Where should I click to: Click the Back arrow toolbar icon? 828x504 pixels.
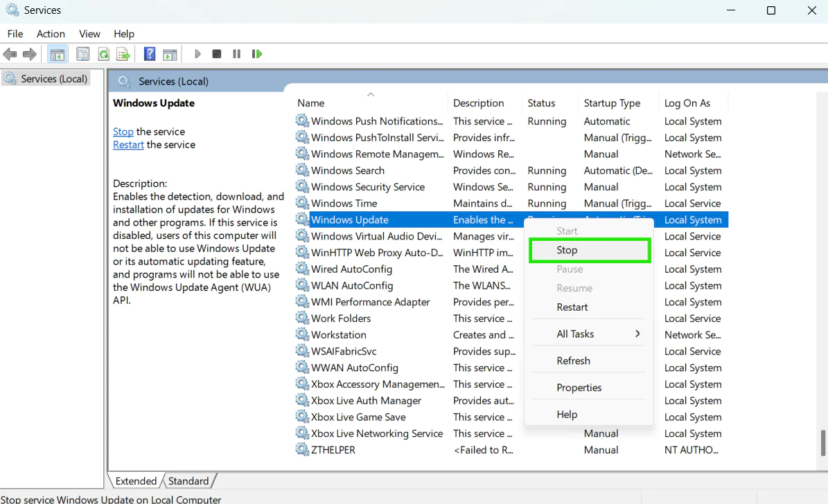(10, 54)
